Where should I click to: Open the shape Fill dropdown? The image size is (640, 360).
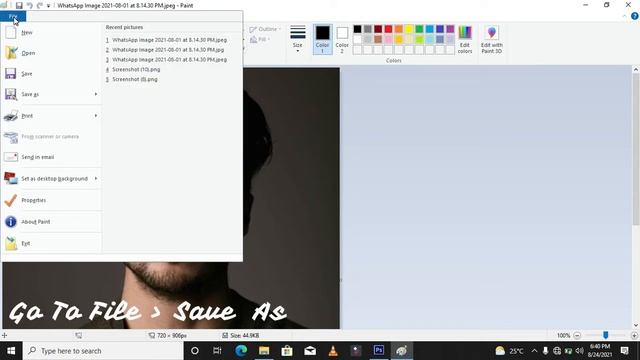click(x=260, y=39)
